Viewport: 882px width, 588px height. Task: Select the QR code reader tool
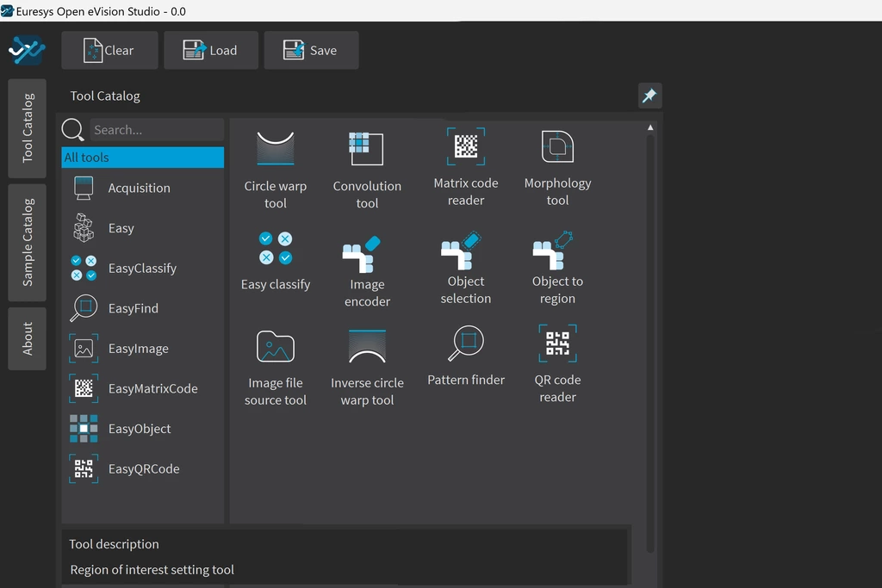pos(557,344)
